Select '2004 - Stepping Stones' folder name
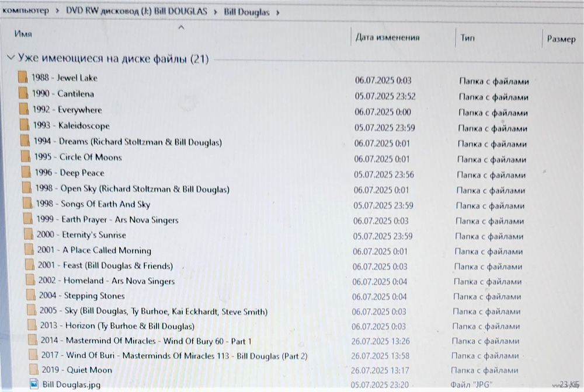 82,296
